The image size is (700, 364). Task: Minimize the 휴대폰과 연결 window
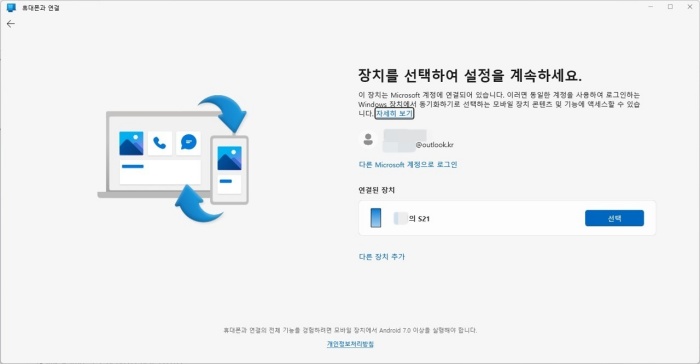click(x=650, y=7)
